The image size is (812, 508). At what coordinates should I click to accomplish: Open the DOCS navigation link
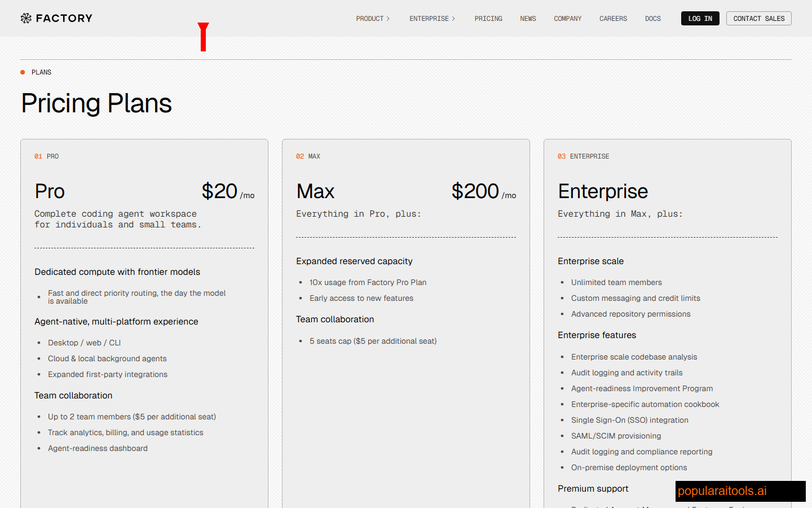point(652,18)
